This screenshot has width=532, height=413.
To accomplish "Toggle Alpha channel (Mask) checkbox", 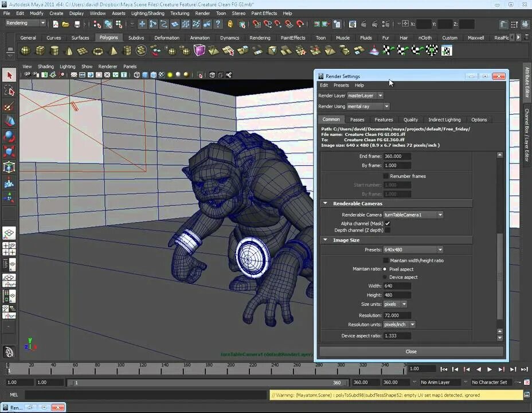I will [387, 223].
